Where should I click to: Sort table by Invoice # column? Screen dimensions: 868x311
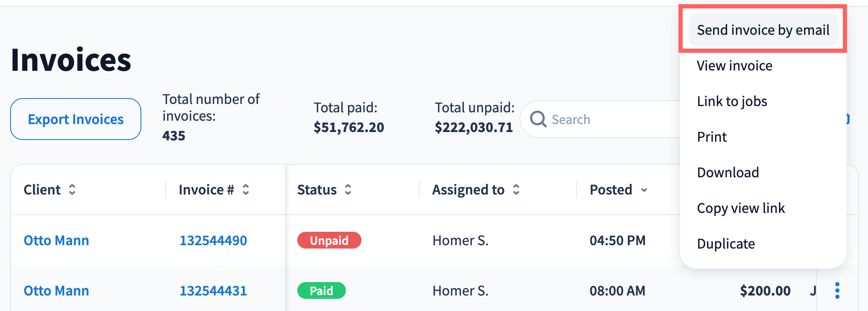(246, 190)
